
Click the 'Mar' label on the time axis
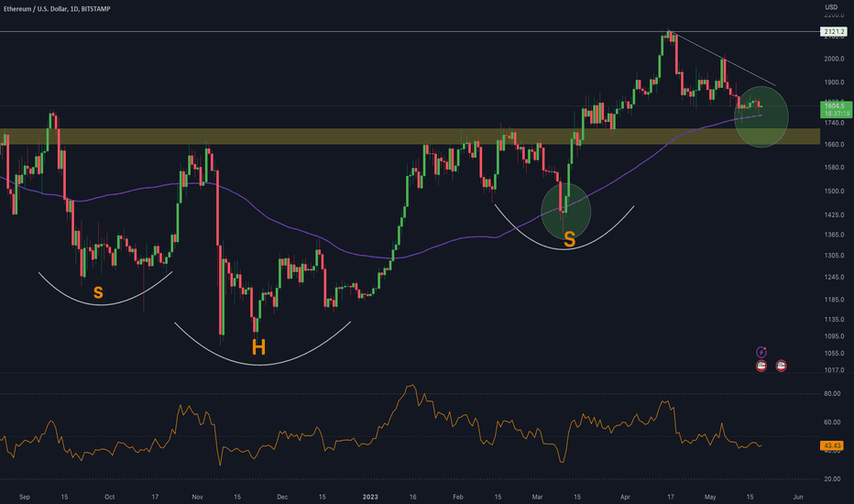tap(537, 497)
